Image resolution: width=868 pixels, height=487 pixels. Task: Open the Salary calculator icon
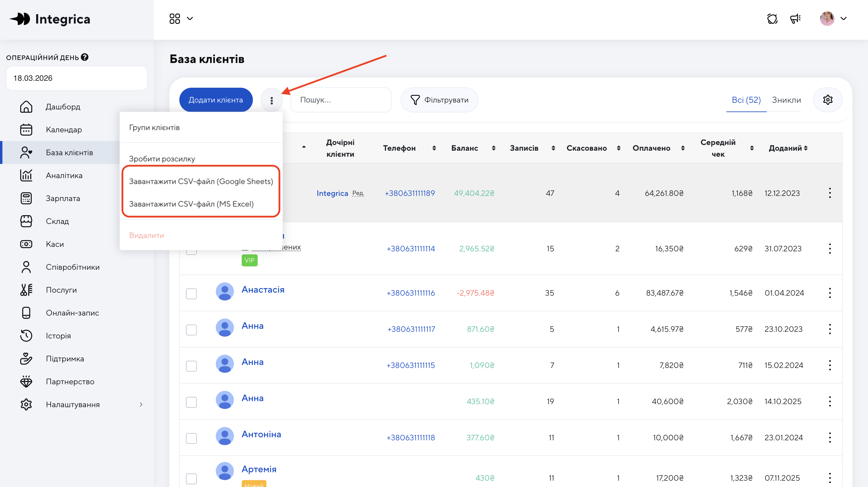click(x=26, y=199)
